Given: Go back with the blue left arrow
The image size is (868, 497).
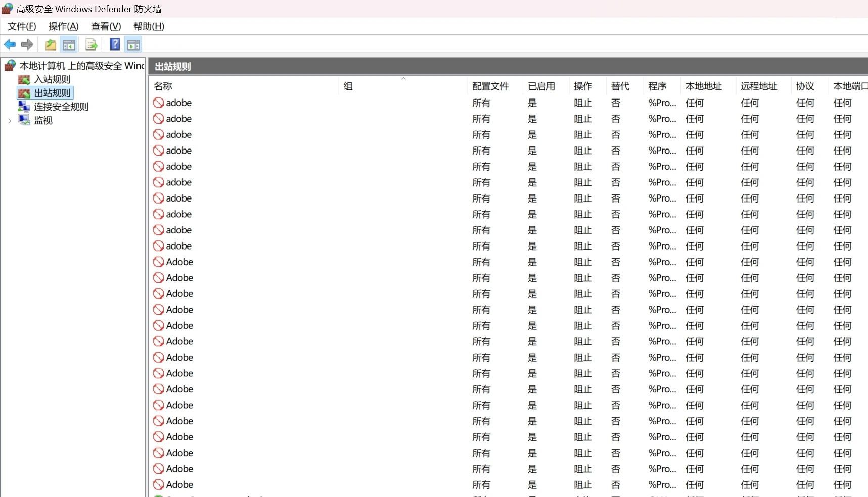Looking at the screenshot, I should coord(10,44).
